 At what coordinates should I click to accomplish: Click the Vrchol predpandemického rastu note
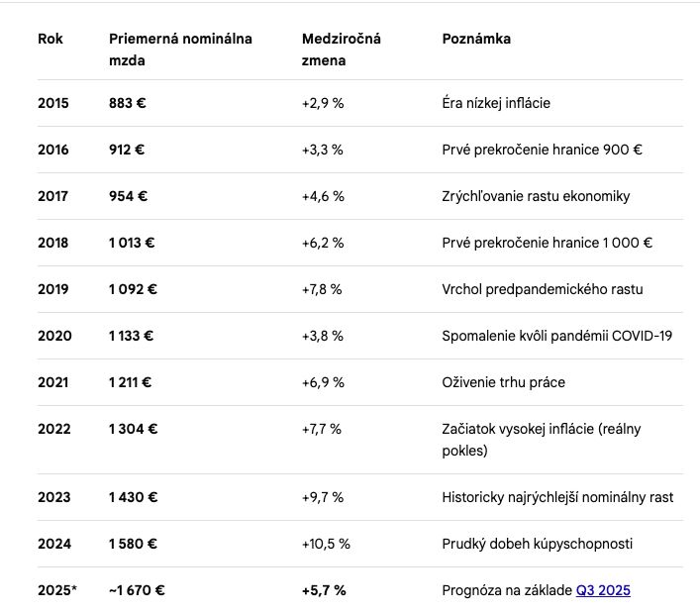tap(542, 289)
